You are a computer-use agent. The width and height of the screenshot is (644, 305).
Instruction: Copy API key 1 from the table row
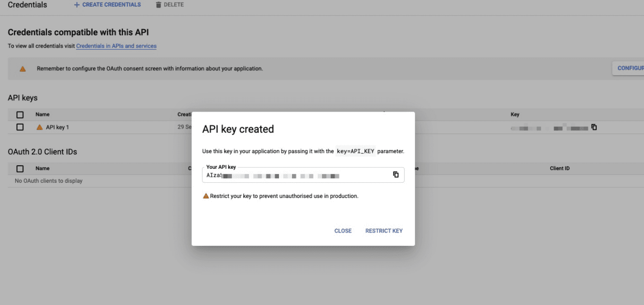(594, 127)
